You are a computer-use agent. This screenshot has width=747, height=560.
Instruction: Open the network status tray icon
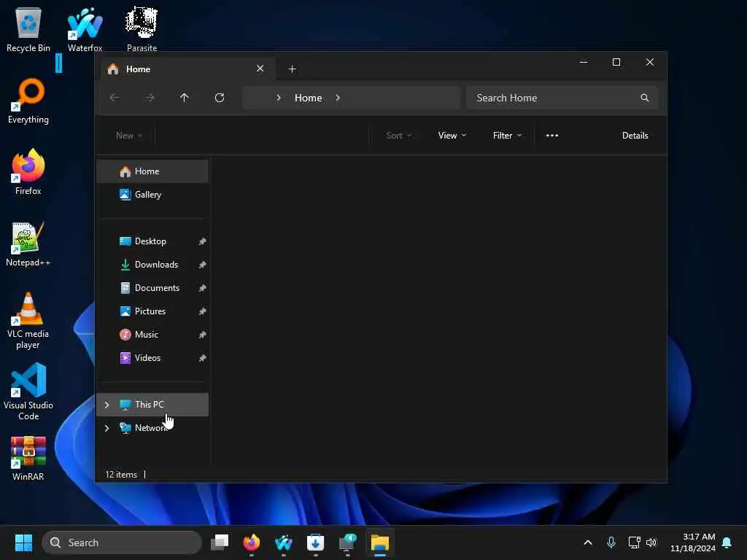tap(634, 542)
